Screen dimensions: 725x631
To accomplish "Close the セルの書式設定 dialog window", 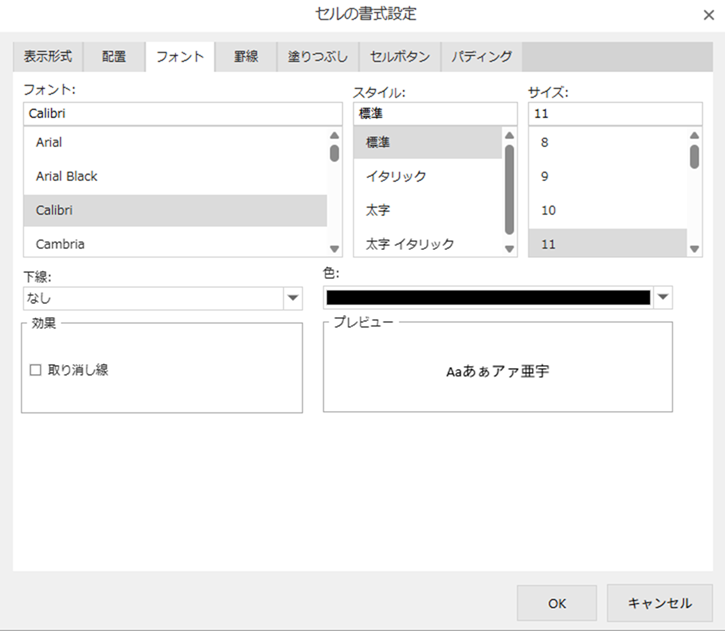I will tap(708, 14).
